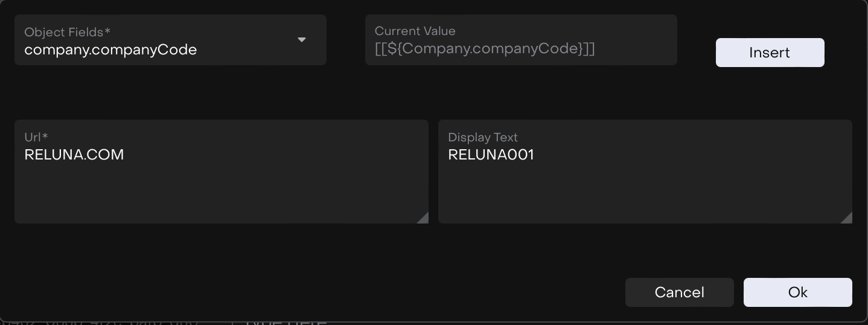The image size is (868, 325).
Task: Click the Current Value field
Action: click(x=521, y=40)
